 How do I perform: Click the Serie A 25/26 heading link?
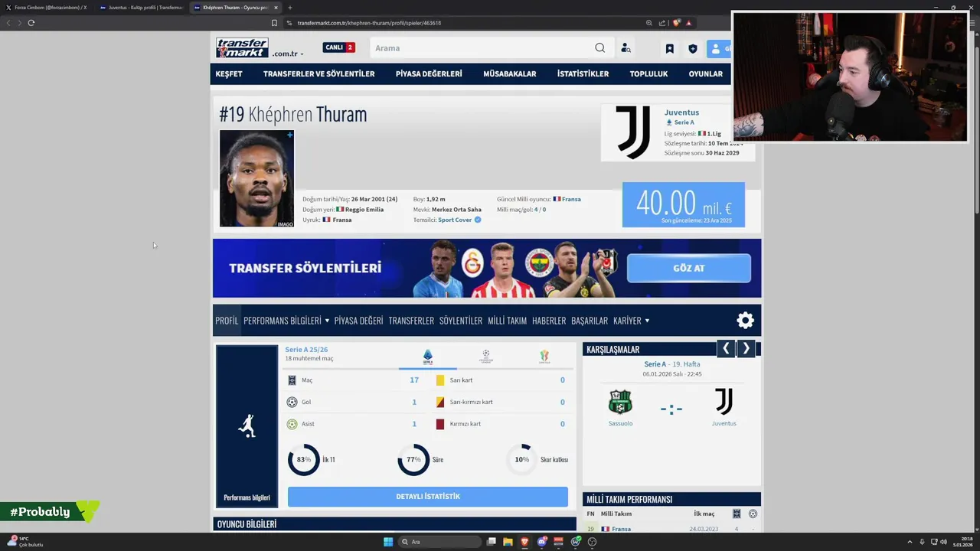click(306, 350)
